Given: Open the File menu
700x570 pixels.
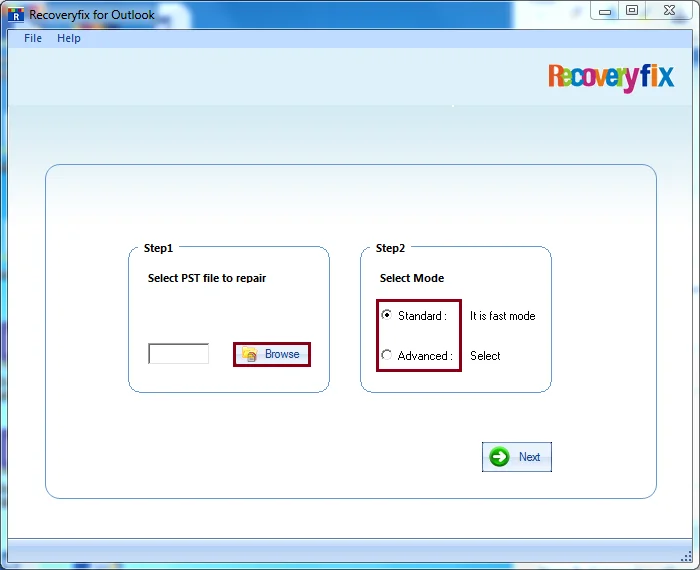Looking at the screenshot, I should (x=33, y=38).
